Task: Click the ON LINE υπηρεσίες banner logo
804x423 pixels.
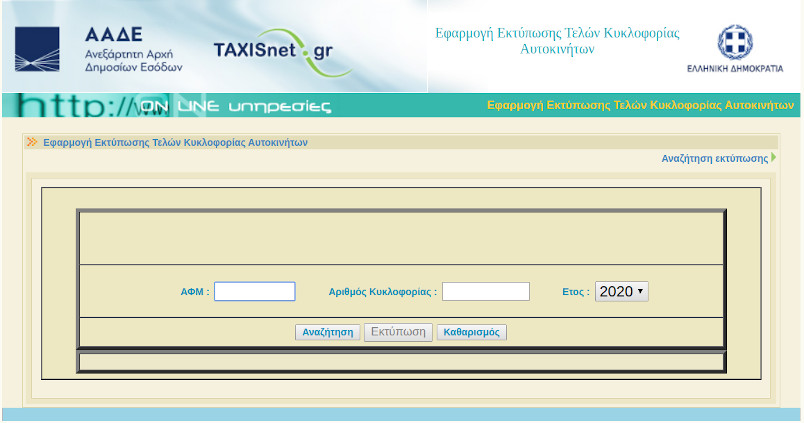Action: [235, 106]
